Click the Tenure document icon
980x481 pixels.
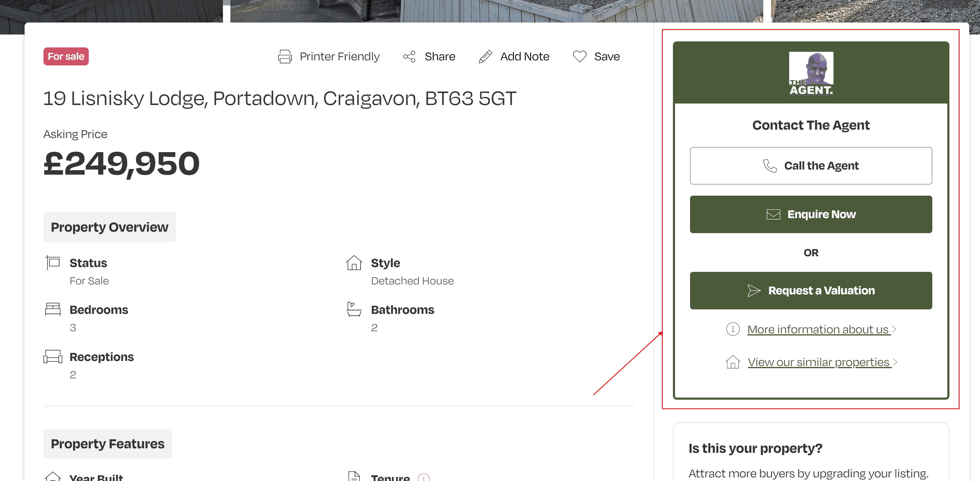tap(354, 476)
